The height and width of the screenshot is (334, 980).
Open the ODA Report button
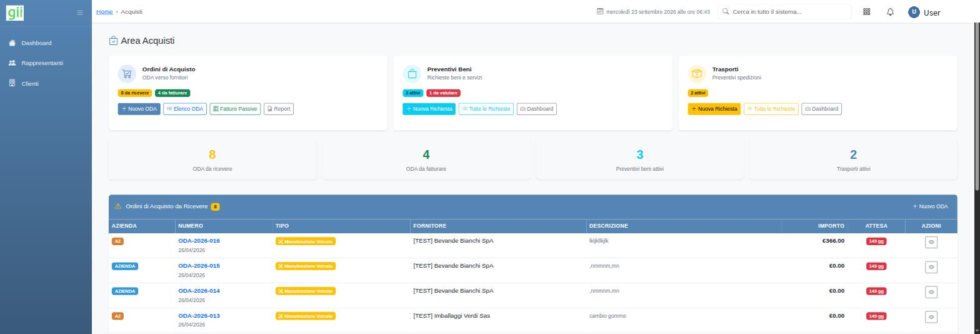click(x=279, y=109)
